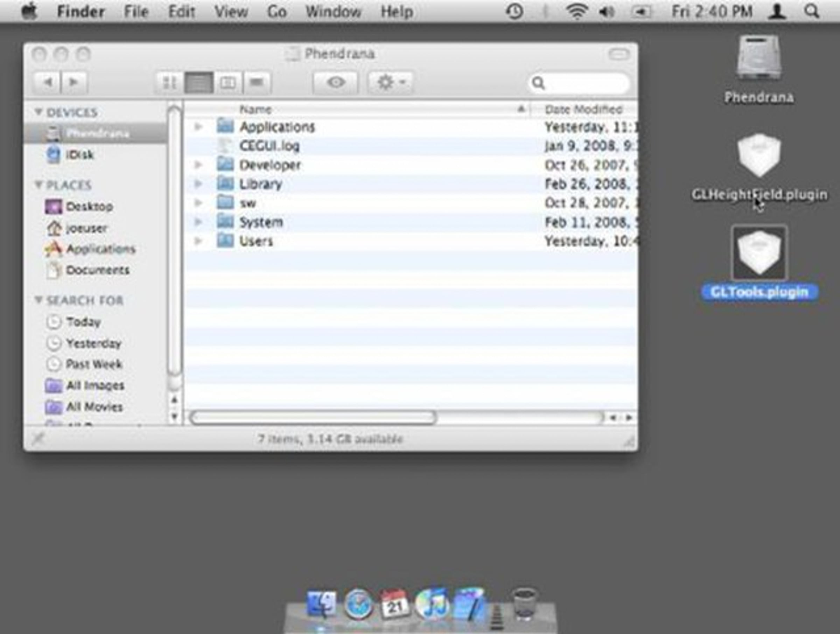Select the Users folder icon
Viewport: 840px width, 634px height.
pyautogui.click(x=225, y=240)
